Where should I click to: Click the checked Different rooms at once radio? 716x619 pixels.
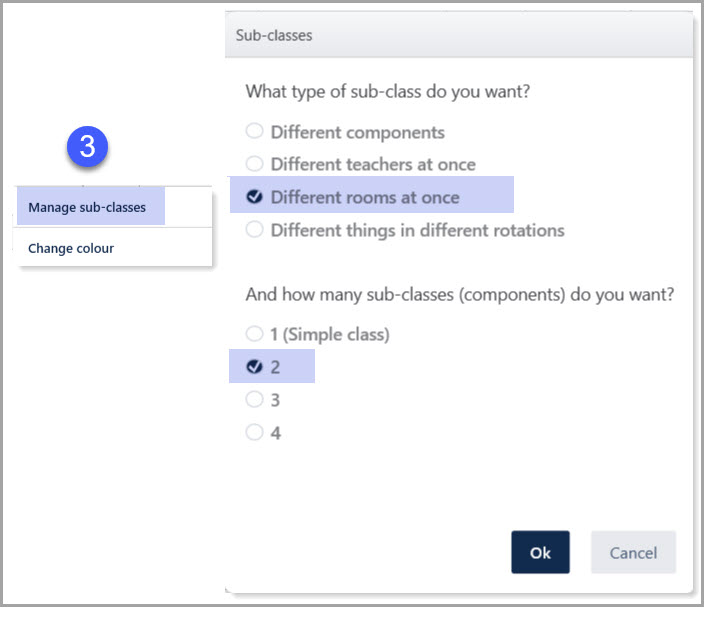point(254,197)
